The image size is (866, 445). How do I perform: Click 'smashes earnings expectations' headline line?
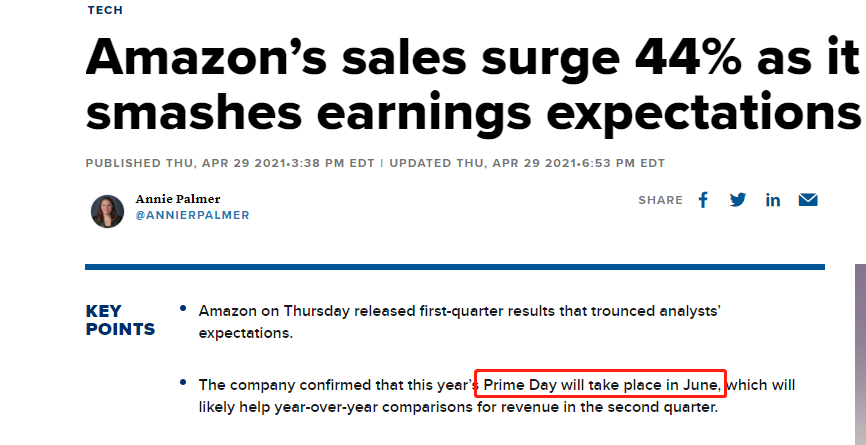point(472,114)
